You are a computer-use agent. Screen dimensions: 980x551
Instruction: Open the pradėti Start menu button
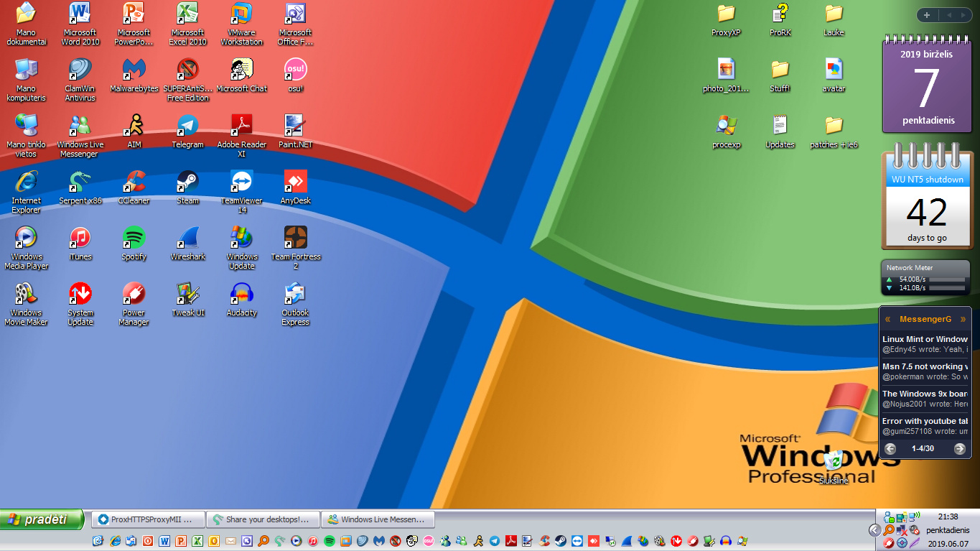pos(42,519)
